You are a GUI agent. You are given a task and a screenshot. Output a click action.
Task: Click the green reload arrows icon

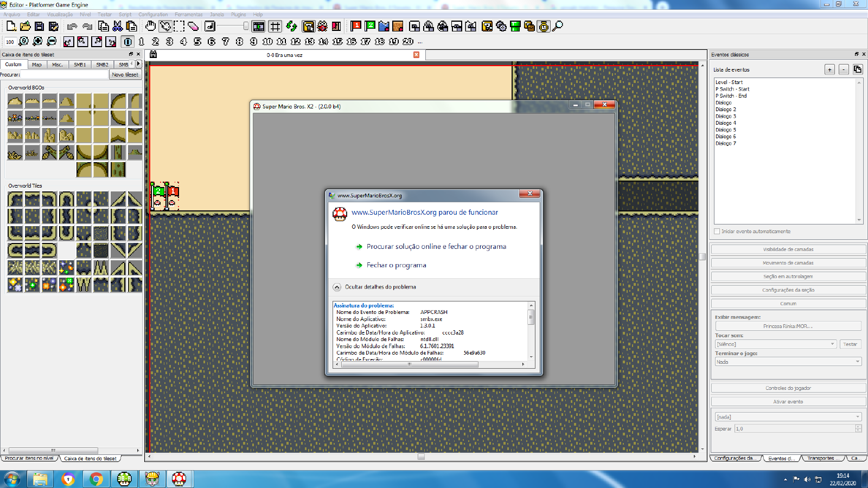coord(291,26)
